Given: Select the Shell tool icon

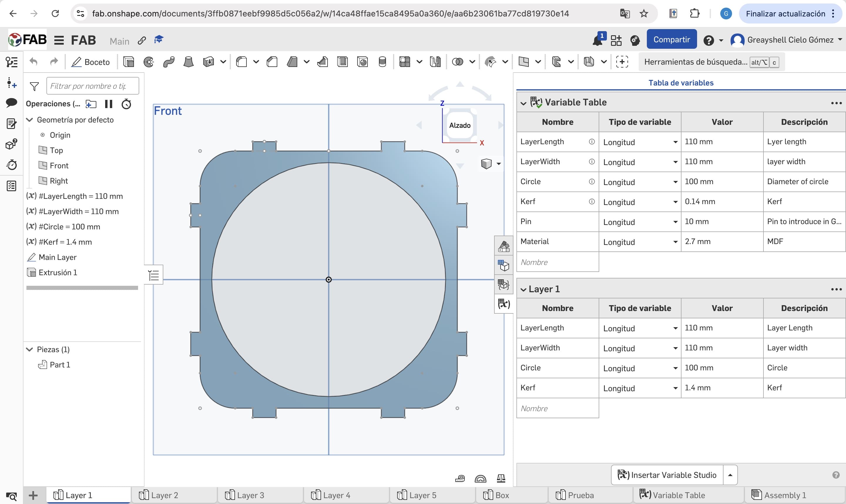Looking at the screenshot, I should [x=342, y=62].
